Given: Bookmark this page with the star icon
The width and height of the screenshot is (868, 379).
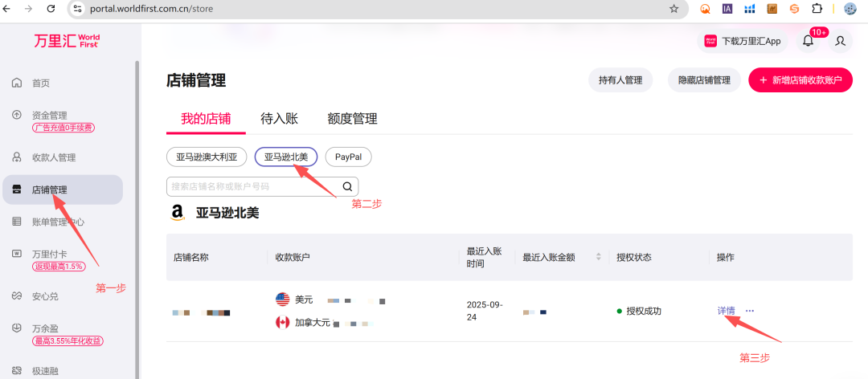Looking at the screenshot, I should coord(674,8).
